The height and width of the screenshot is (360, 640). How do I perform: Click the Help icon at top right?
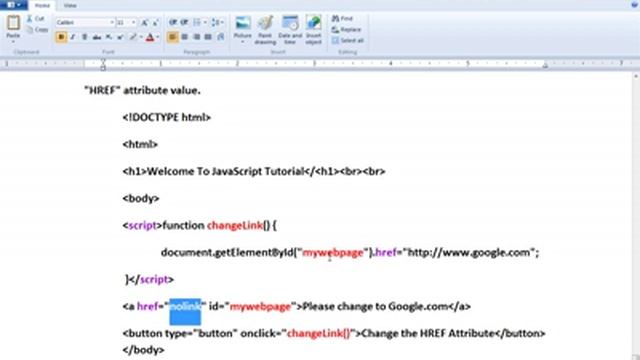pyautogui.click(x=635, y=4)
